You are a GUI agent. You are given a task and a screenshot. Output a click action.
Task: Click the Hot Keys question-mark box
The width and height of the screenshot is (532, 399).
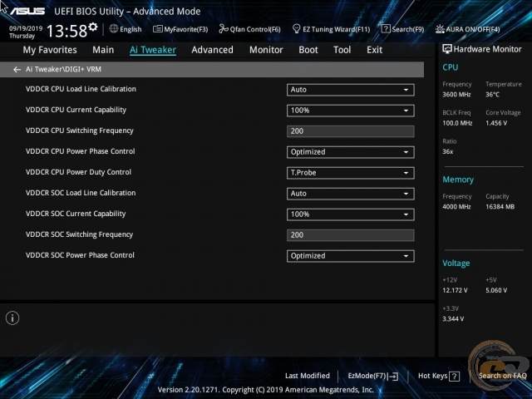click(454, 377)
